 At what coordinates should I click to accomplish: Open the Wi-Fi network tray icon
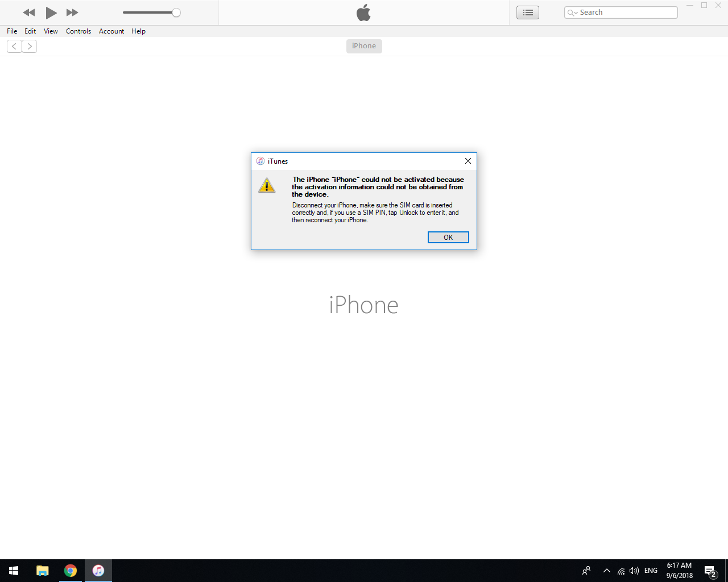click(621, 571)
